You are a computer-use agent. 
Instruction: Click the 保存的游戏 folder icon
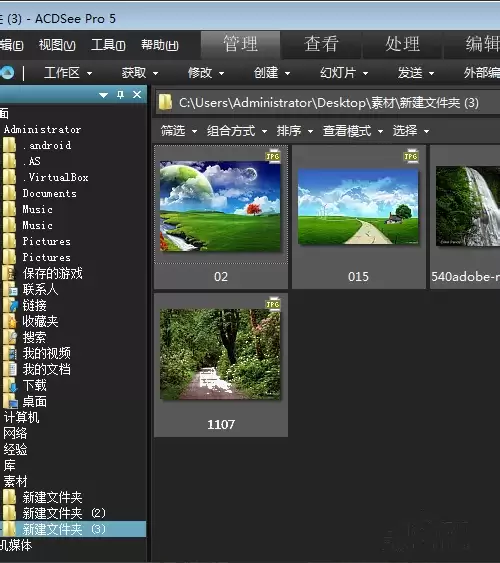pyautogui.click(x=9, y=274)
